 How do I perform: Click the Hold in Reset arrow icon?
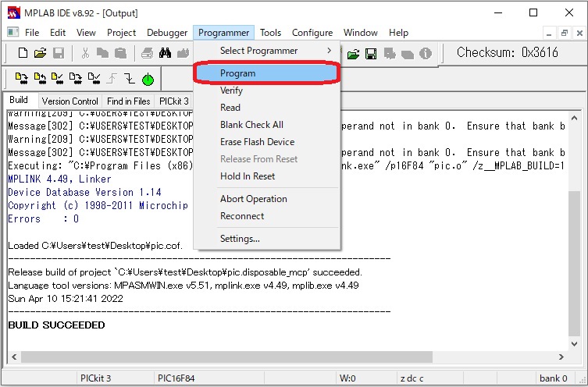pyautogui.click(x=130, y=79)
